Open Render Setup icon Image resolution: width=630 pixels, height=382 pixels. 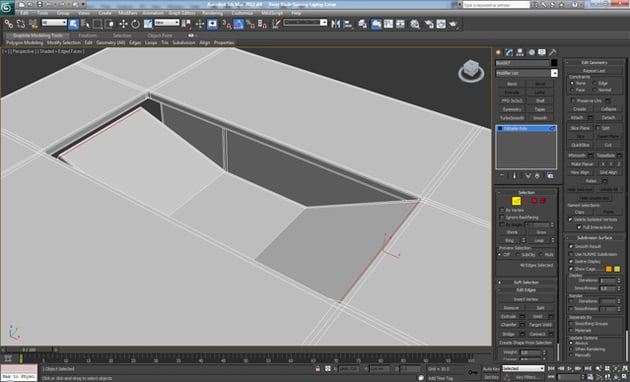[429, 24]
